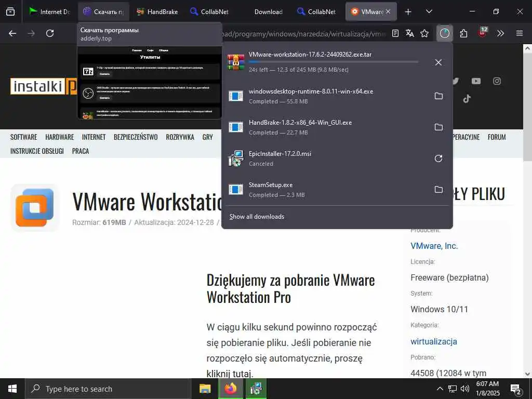This screenshot has width=532, height=399.
Task: Open the notification center
Action: click(516, 390)
